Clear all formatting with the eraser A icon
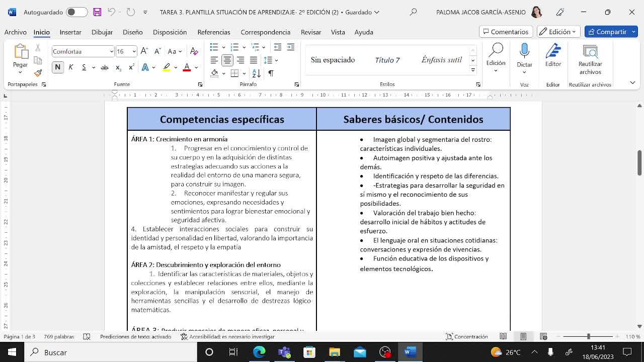This screenshot has width=644, height=362. tap(194, 51)
